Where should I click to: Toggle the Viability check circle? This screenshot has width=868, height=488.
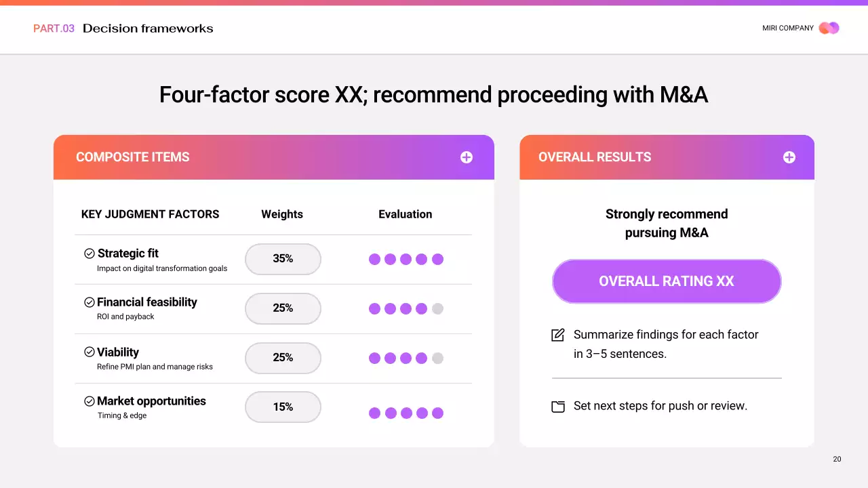[90, 352]
